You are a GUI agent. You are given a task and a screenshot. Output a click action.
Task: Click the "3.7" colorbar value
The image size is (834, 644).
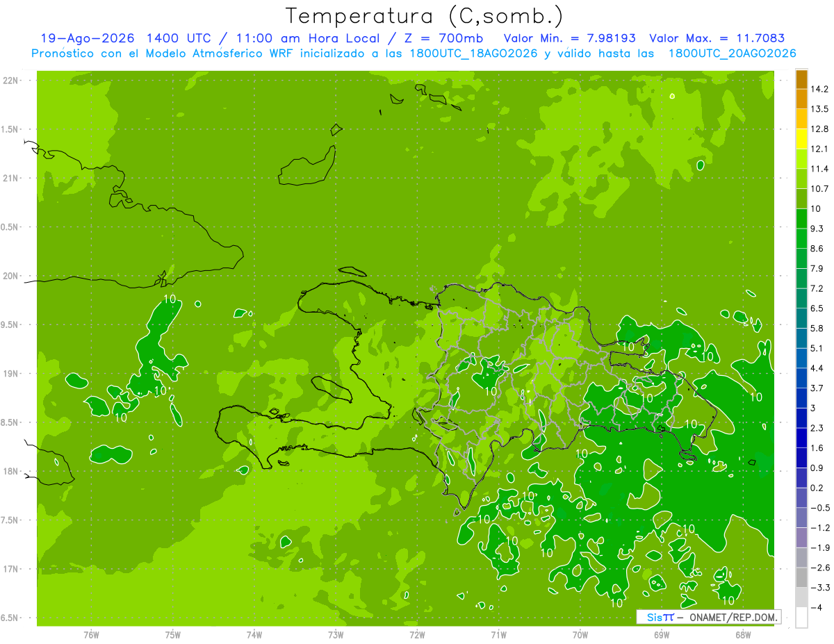point(817,388)
